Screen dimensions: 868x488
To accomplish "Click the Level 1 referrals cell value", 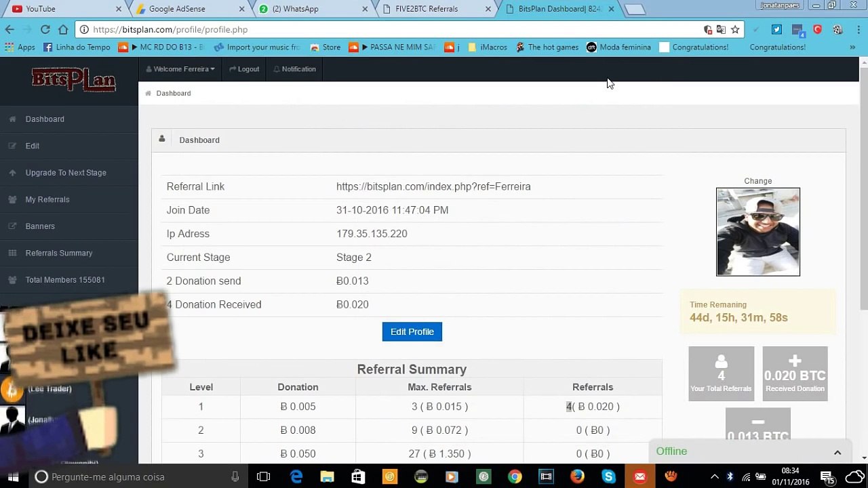I will [593, 407].
